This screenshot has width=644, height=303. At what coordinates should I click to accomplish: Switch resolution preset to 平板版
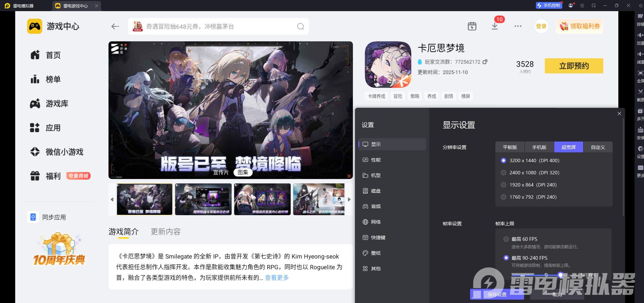(x=510, y=147)
